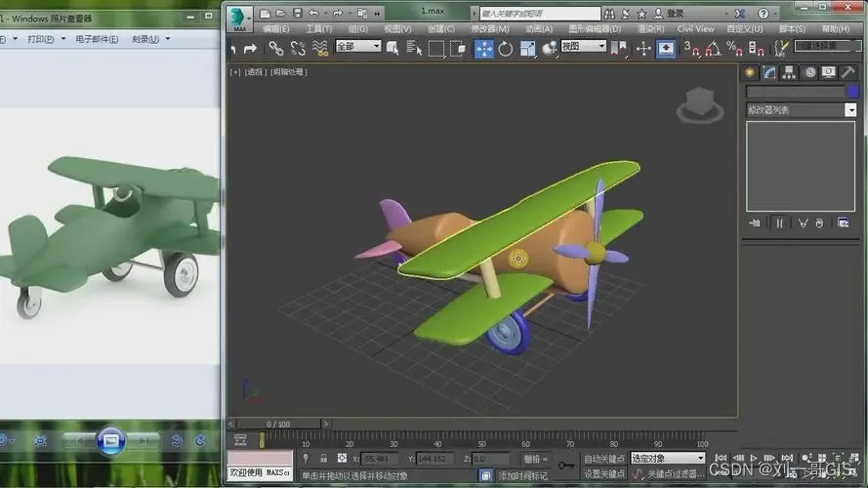This screenshot has width=868, height=488.
Task: Expand the Modifier List (修改器列表) dropdown
Action: click(850, 110)
